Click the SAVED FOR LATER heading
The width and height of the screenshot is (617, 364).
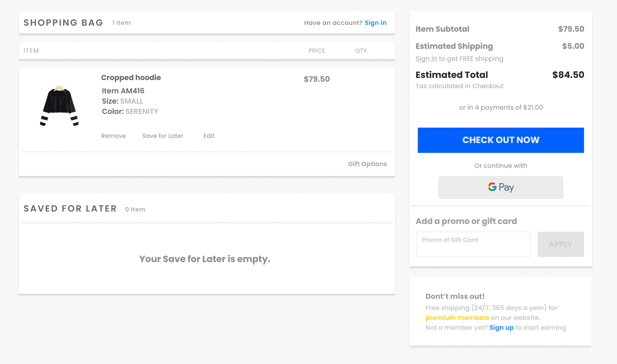(70, 209)
